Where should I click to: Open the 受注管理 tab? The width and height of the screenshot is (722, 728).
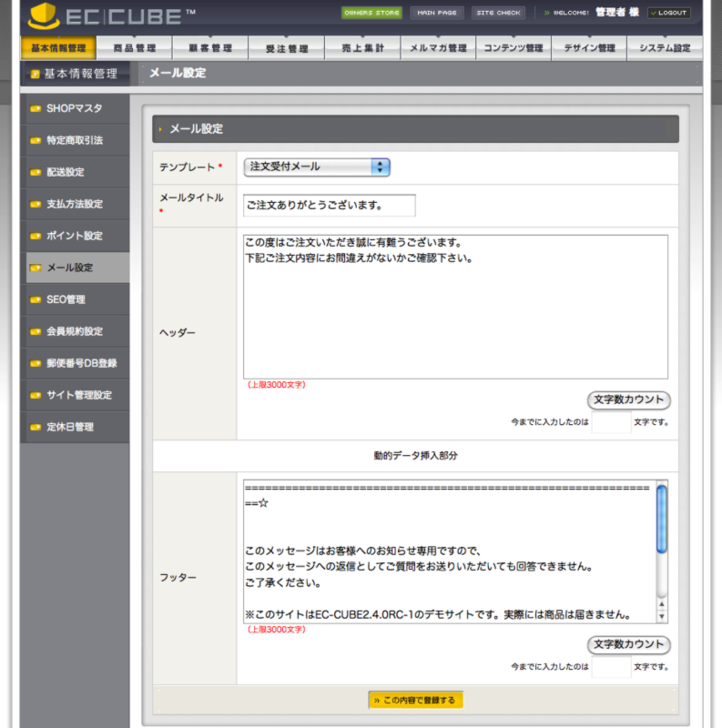coord(287,48)
